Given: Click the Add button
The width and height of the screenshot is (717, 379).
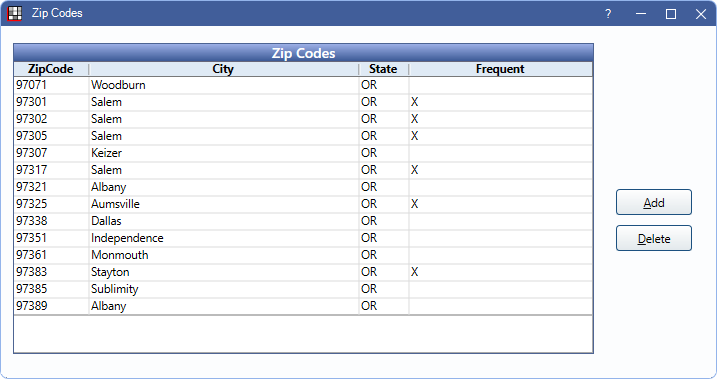Looking at the screenshot, I should click(x=653, y=202).
